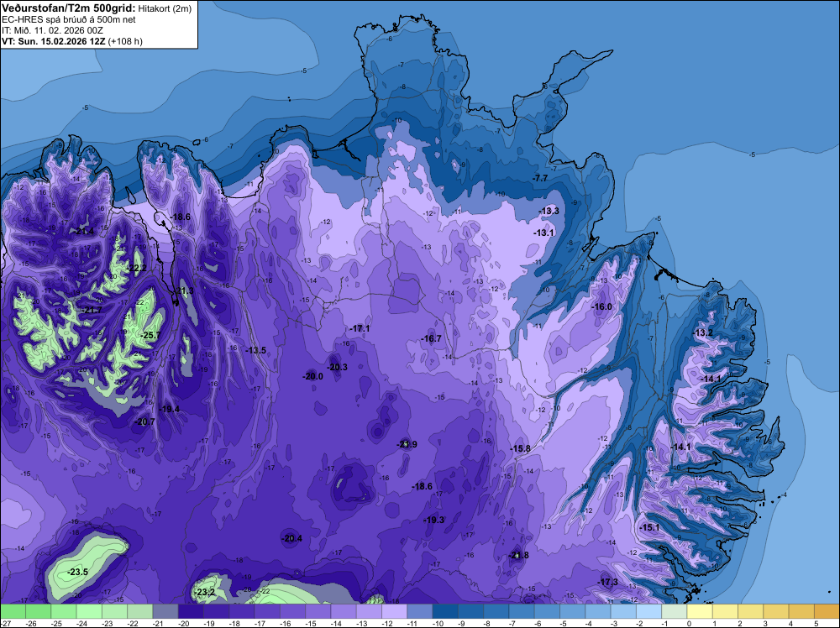Select the -27 legend color swatch
Viewport: 840px width, 628px height.
(x=13, y=611)
